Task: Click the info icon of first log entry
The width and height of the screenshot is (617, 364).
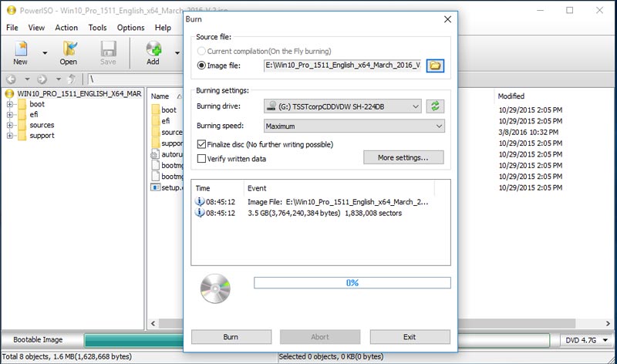Action: pyautogui.click(x=200, y=201)
